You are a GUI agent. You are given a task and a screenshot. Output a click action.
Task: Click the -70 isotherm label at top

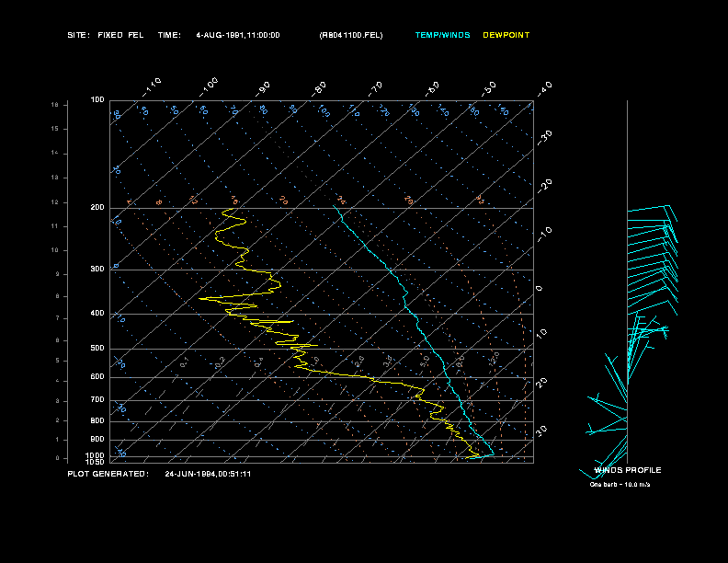[x=375, y=88]
